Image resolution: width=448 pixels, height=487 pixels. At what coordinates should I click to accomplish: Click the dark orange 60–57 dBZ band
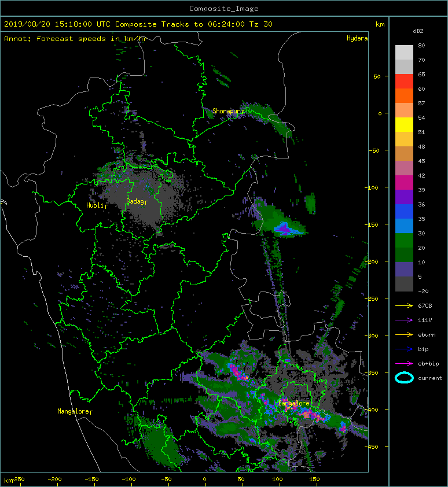point(404,95)
